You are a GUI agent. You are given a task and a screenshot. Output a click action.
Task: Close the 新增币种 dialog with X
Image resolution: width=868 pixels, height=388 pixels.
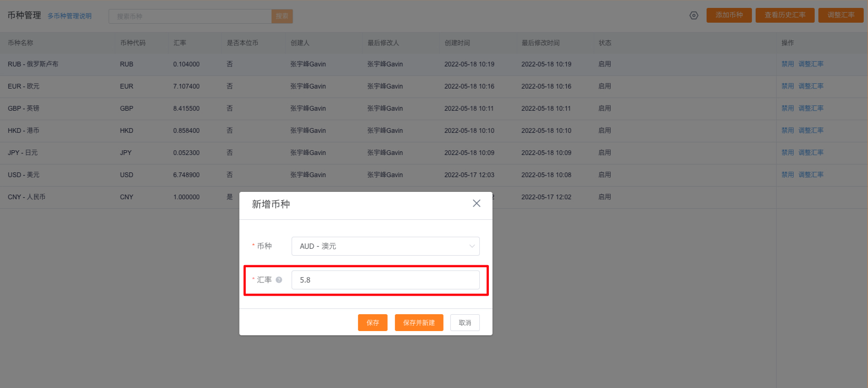pyautogui.click(x=477, y=203)
